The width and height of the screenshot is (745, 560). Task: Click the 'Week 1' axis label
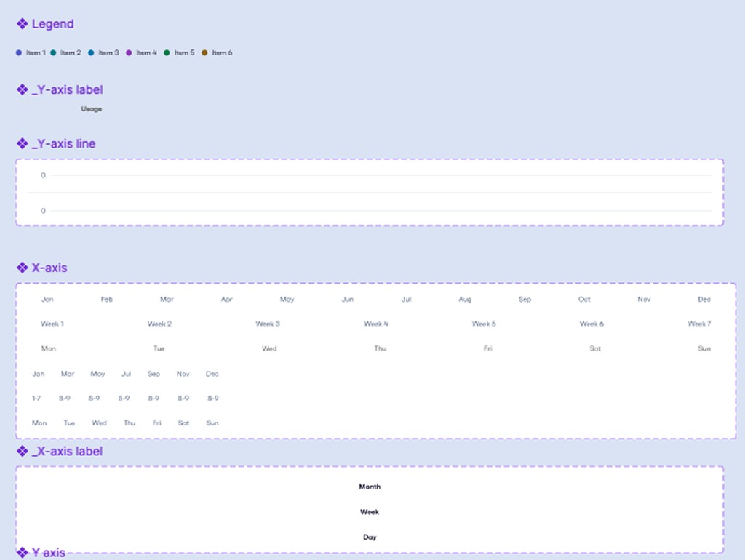[x=52, y=324]
